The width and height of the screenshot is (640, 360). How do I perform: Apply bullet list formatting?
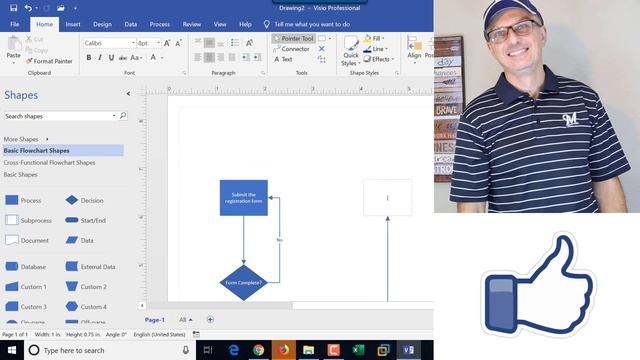[x=235, y=42]
